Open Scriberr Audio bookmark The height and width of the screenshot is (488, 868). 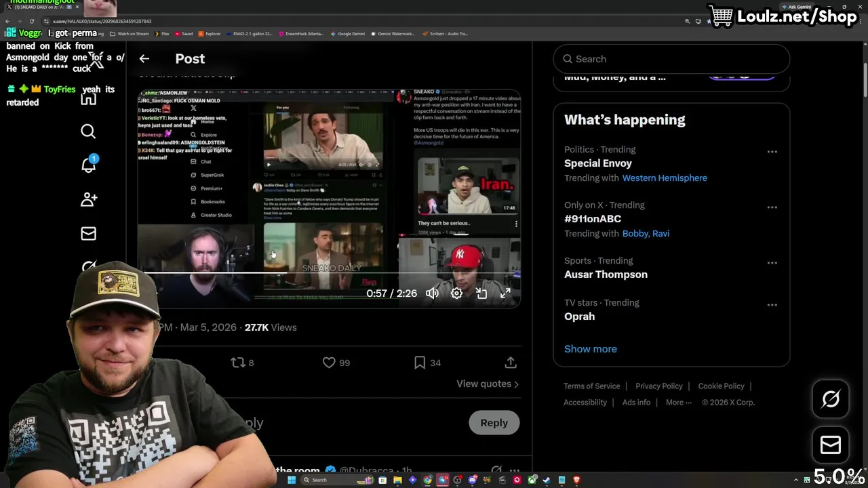(x=445, y=33)
